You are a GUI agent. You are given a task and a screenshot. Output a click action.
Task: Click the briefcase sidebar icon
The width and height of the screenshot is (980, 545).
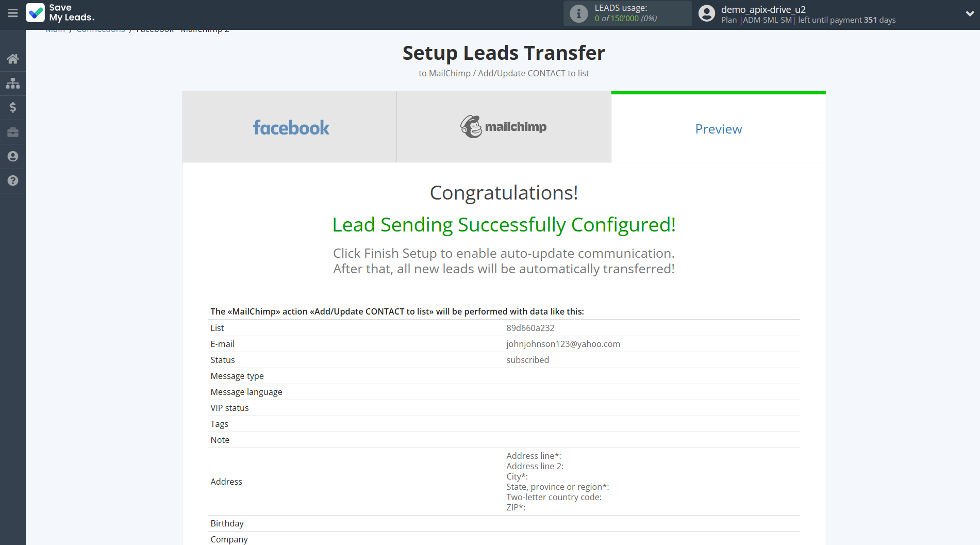pyautogui.click(x=13, y=132)
